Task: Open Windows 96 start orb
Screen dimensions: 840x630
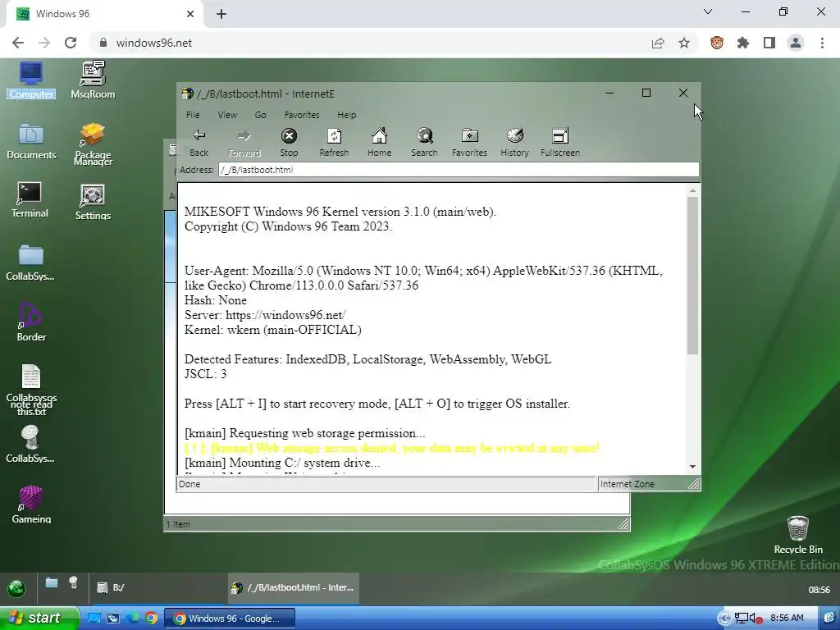Action: pos(16,588)
